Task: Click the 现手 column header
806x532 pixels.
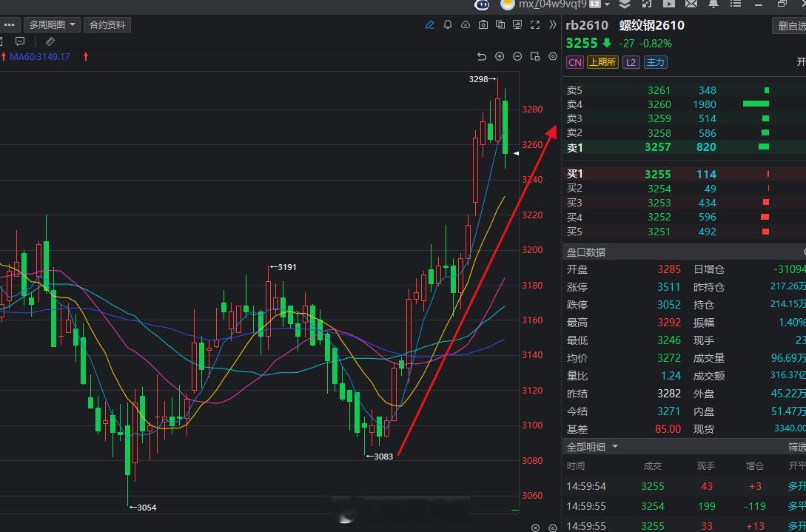Action: 706,465
